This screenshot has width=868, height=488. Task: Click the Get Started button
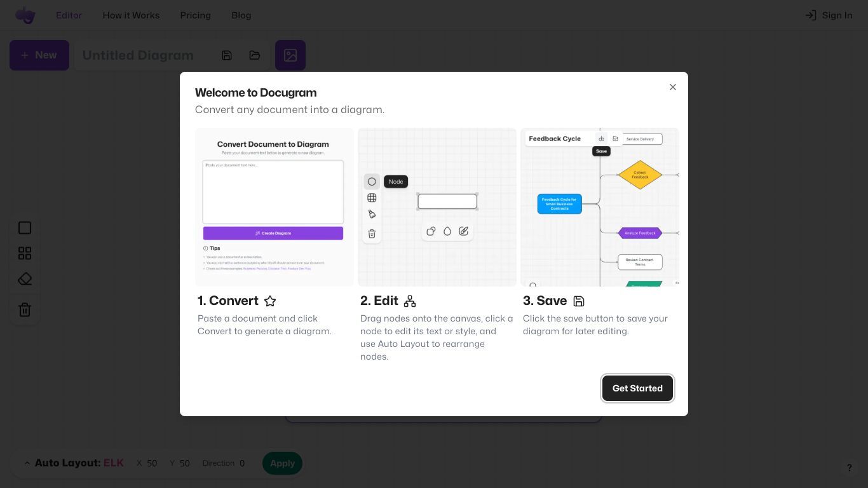tap(637, 388)
